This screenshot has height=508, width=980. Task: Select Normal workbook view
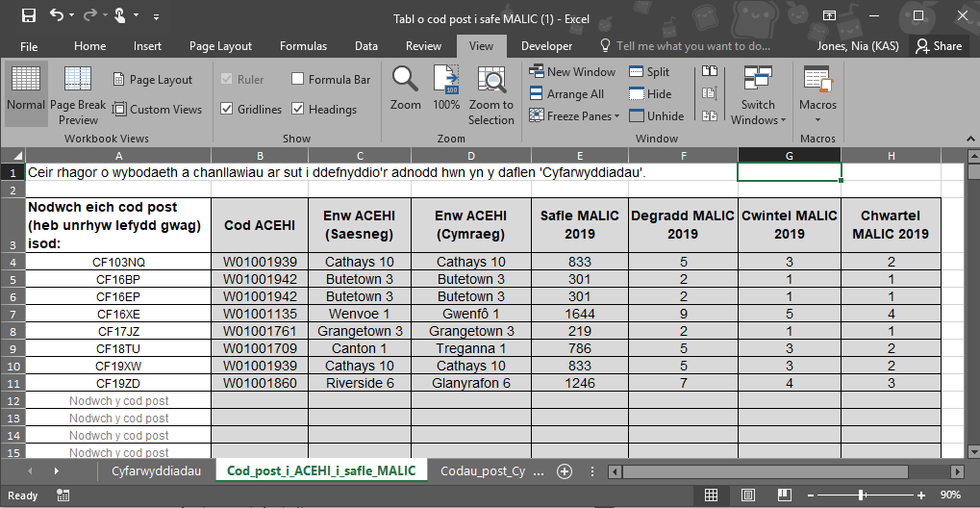(26, 91)
